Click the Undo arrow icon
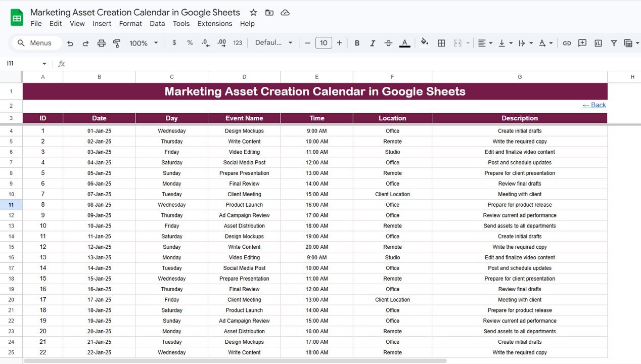Screen dimensions: 641x364 70,43
